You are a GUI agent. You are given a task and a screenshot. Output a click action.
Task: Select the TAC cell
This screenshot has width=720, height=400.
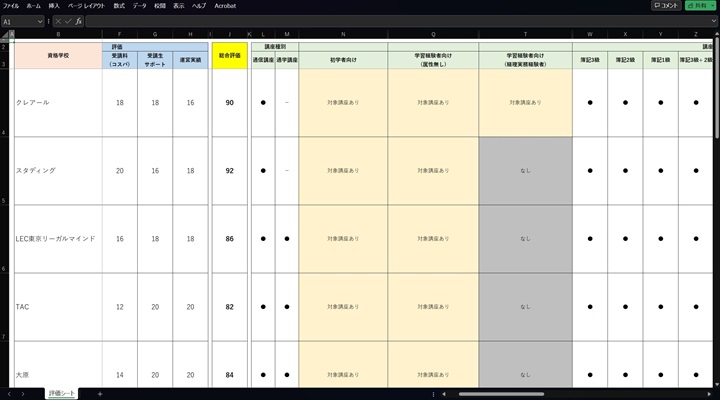pyautogui.click(x=58, y=307)
